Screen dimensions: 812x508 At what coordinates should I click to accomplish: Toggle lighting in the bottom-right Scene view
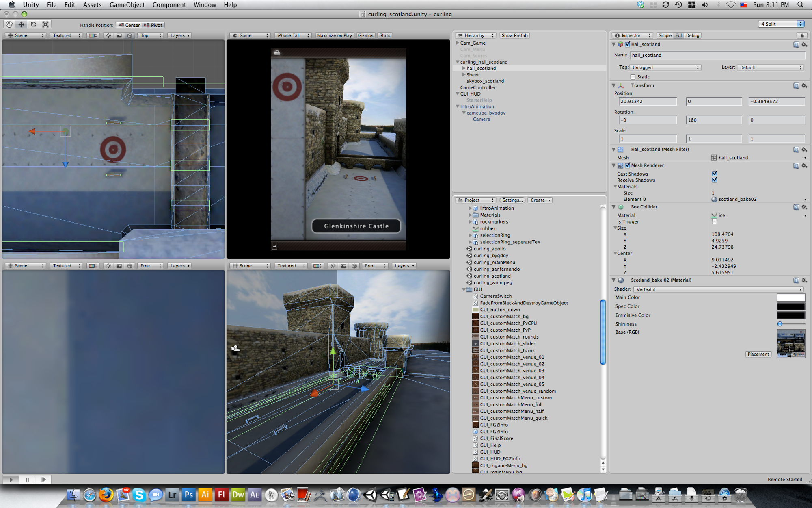pyautogui.click(x=333, y=266)
